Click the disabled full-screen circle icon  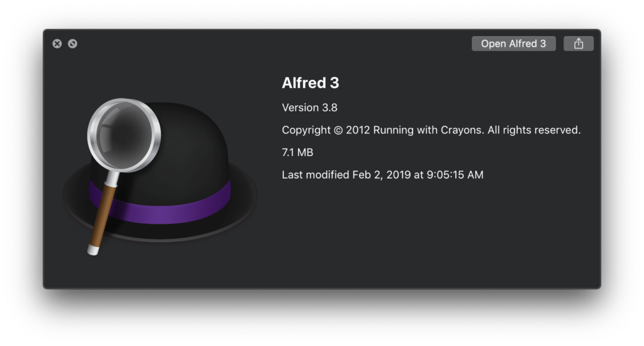point(73,43)
